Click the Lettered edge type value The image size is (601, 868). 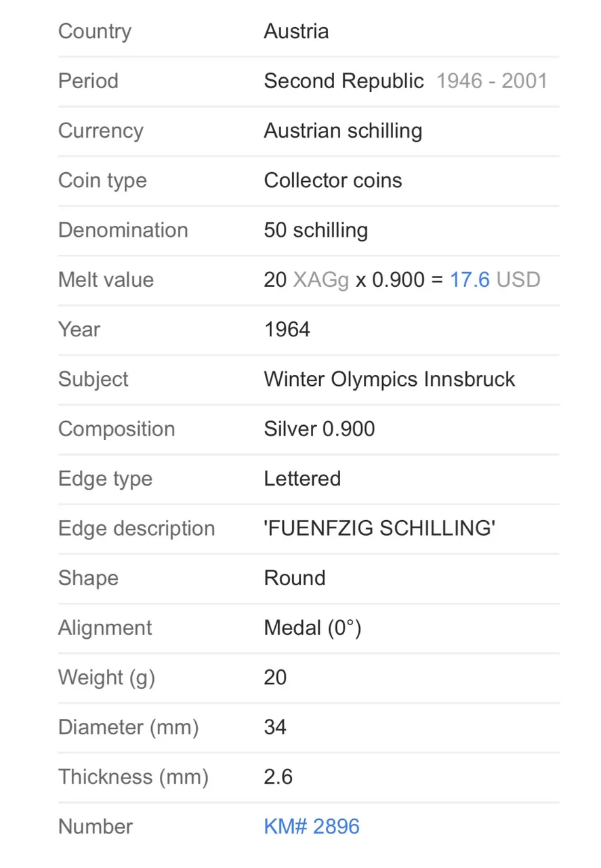[x=302, y=479]
